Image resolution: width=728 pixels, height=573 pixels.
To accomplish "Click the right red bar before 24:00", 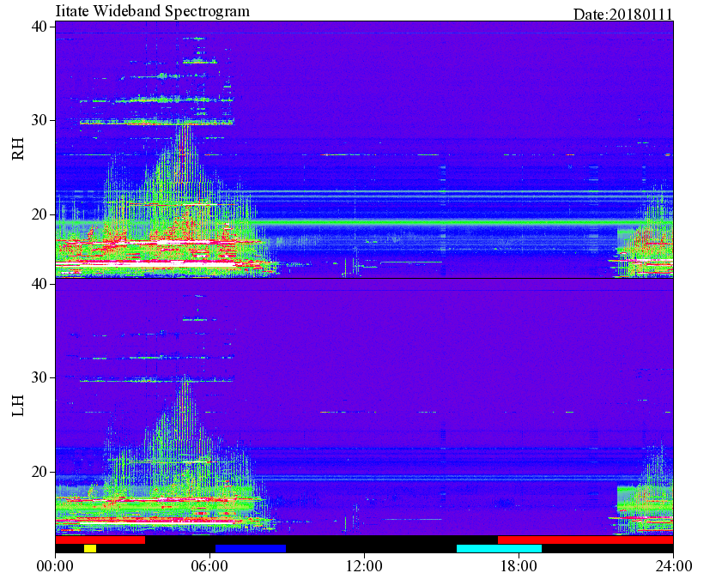I will point(585,540).
